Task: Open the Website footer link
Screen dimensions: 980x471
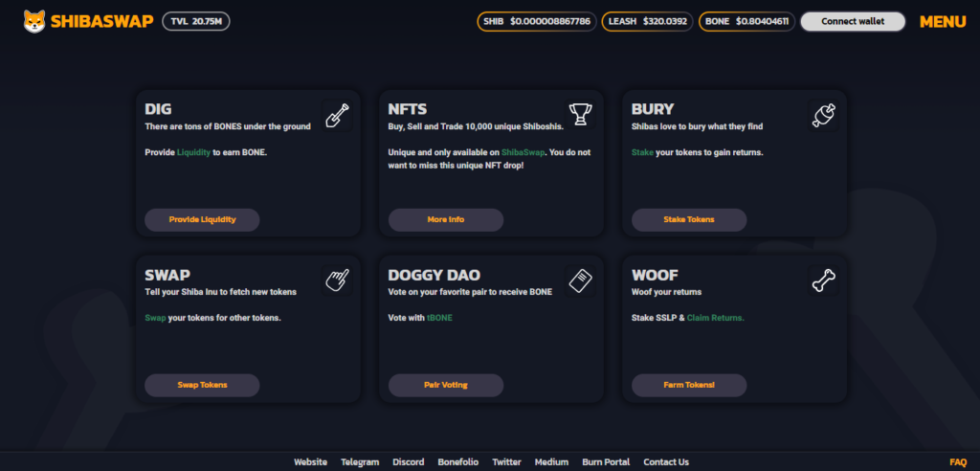Action: tap(311, 462)
